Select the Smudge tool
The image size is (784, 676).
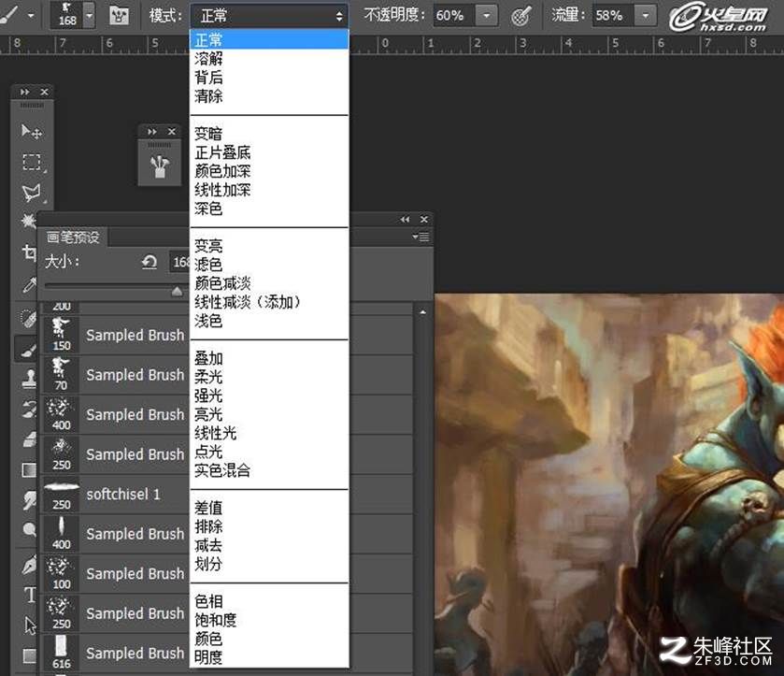29,500
